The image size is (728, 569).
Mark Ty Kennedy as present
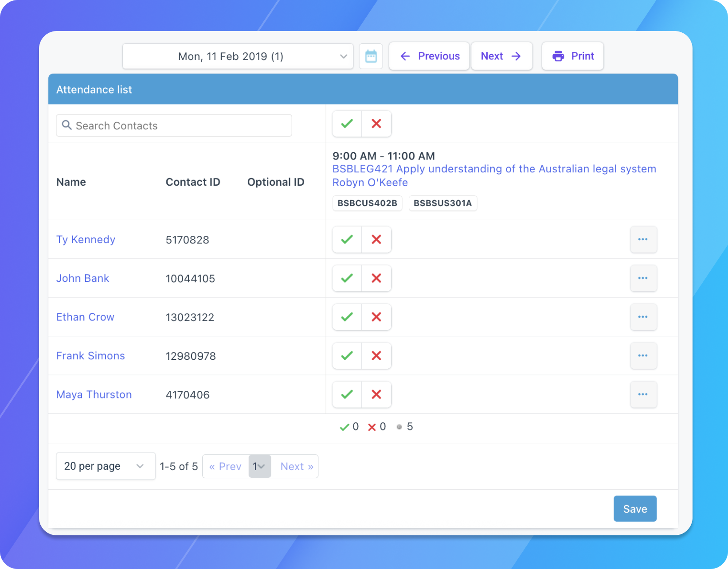coord(347,240)
